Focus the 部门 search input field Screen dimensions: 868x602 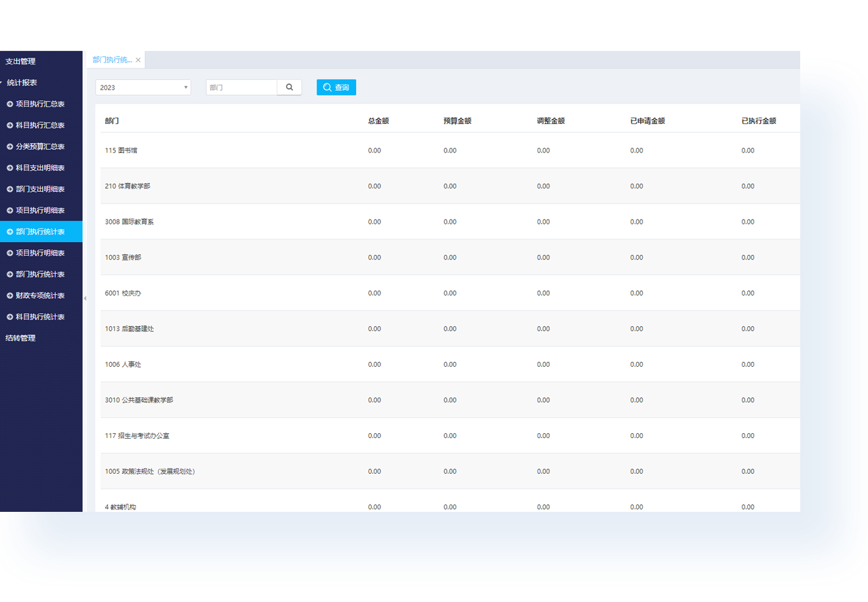pos(241,87)
